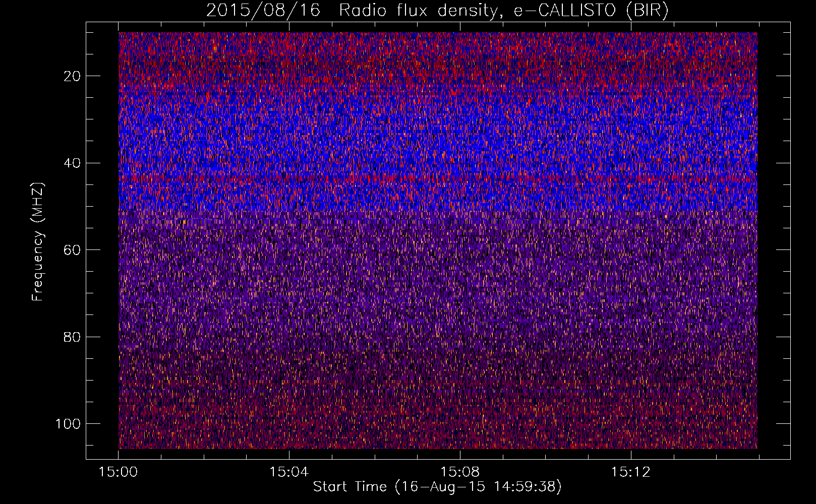The height and width of the screenshot is (504, 816).
Task: Click the '15:12' time axis label
Action: [x=630, y=472]
